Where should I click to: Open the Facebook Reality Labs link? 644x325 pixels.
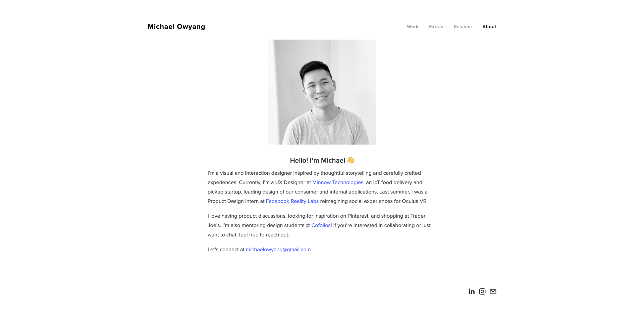(x=292, y=201)
